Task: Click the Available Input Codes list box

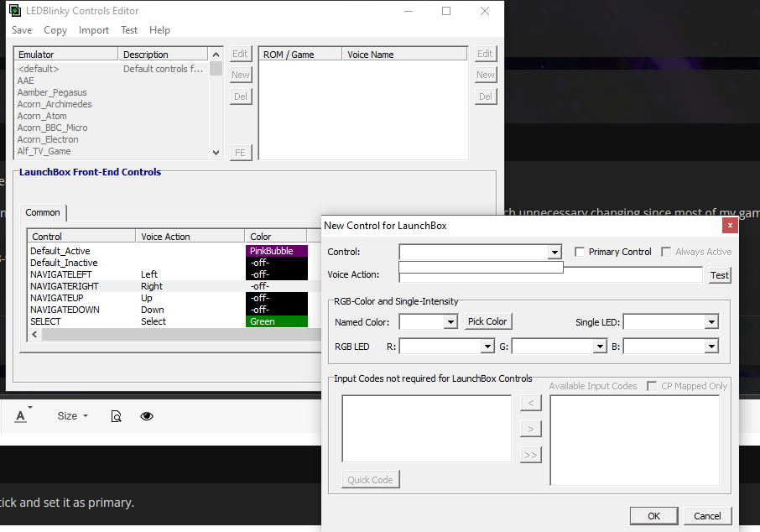Action: tap(635, 440)
